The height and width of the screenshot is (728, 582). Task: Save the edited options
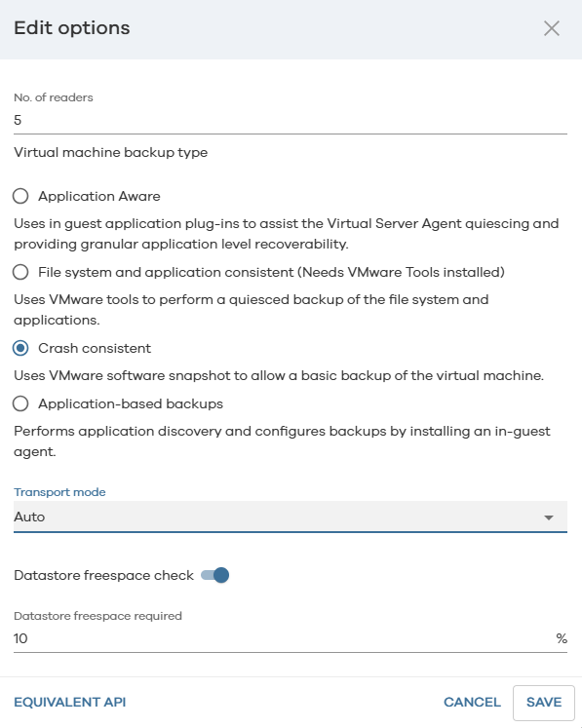point(544,703)
